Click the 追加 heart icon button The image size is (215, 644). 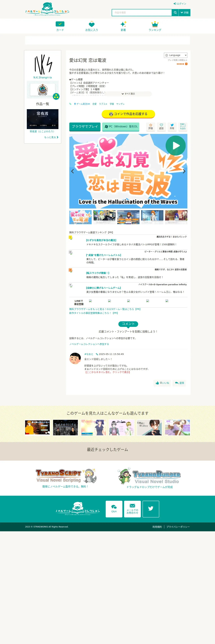pyautogui.click(x=161, y=127)
